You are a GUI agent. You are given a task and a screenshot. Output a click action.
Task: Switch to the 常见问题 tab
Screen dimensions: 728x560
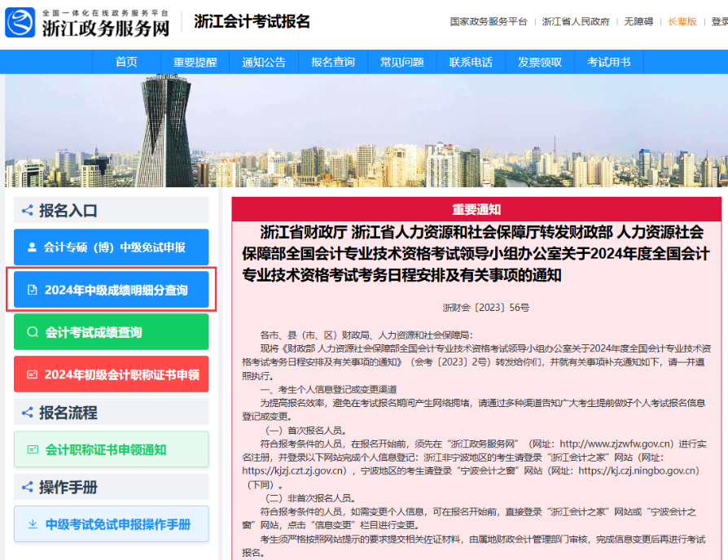pyautogui.click(x=401, y=61)
